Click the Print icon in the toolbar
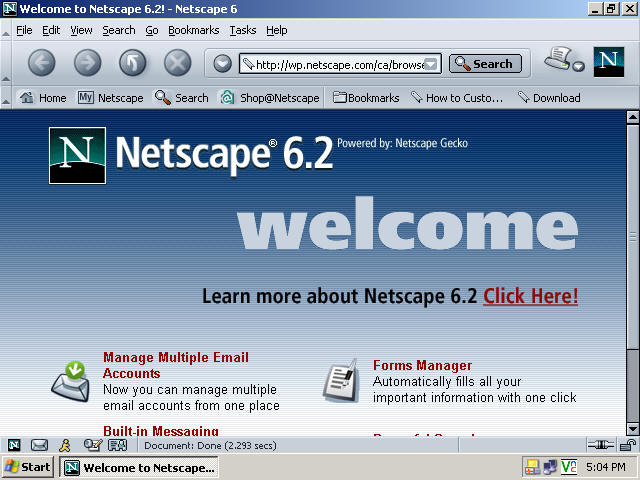Screen dimensions: 640x480 tap(557, 58)
